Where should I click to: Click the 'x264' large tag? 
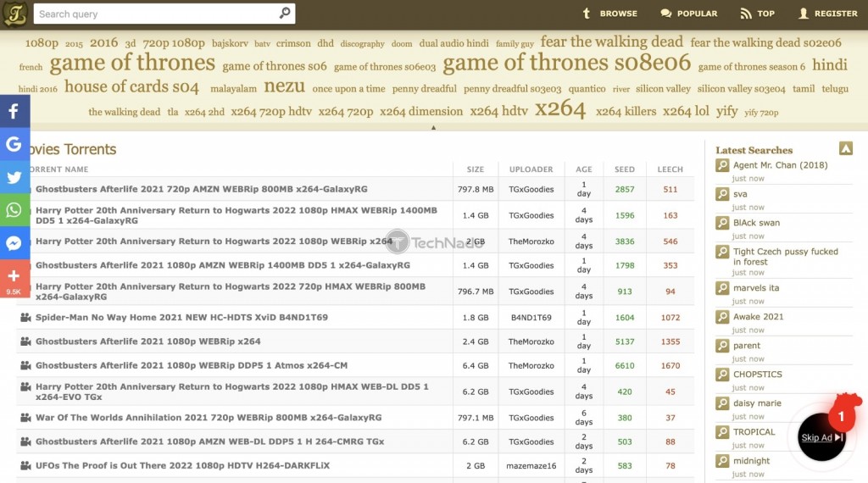coord(560,109)
